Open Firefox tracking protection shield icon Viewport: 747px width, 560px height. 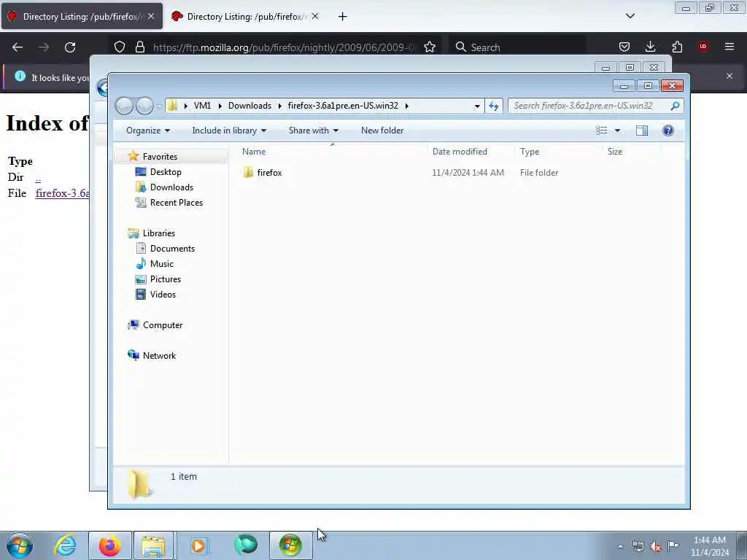tap(120, 47)
